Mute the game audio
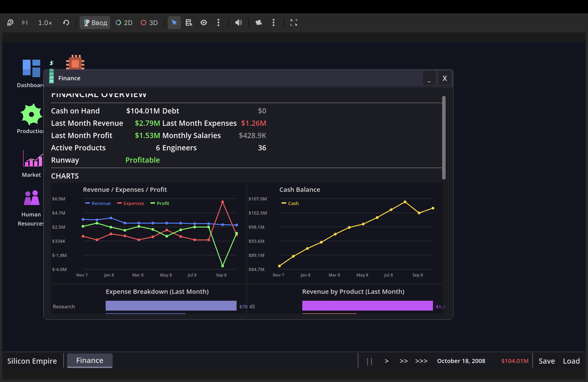The height and width of the screenshot is (382, 588). point(238,23)
